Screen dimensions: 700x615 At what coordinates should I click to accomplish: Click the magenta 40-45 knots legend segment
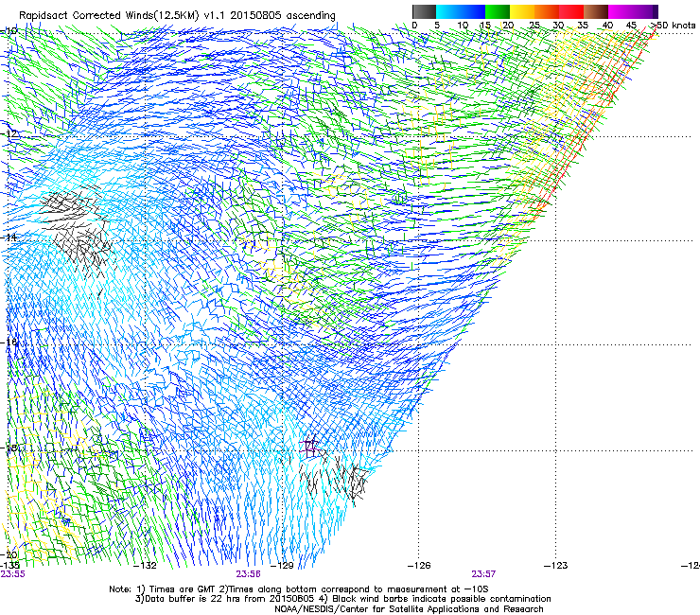[621, 11]
